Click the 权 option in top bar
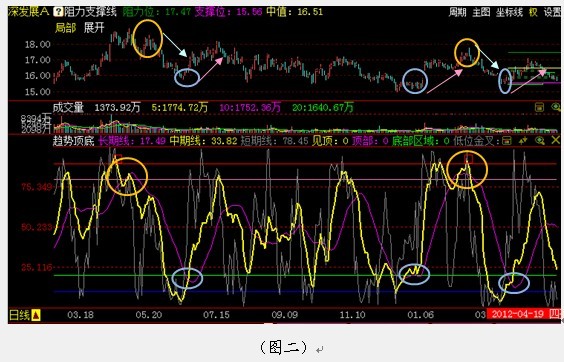The image size is (564, 362). [x=533, y=12]
